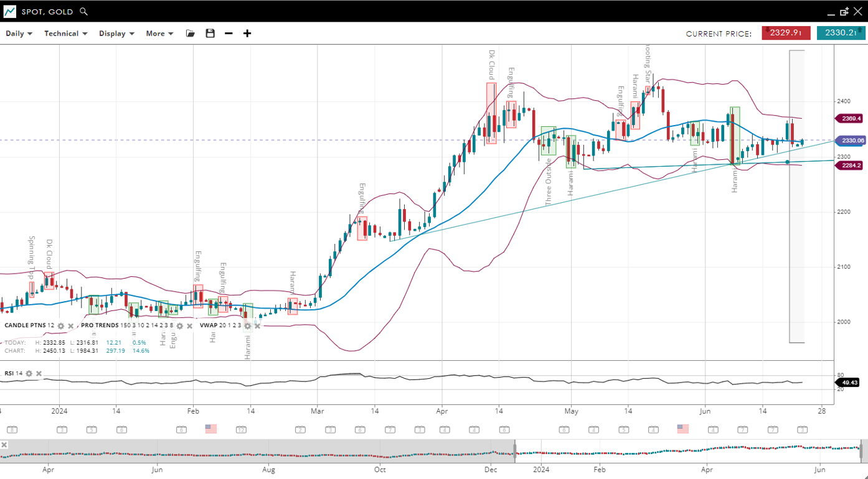Remove the VWAP indicator
This screenshot has height=479, width=868.
tap(257, 326)
